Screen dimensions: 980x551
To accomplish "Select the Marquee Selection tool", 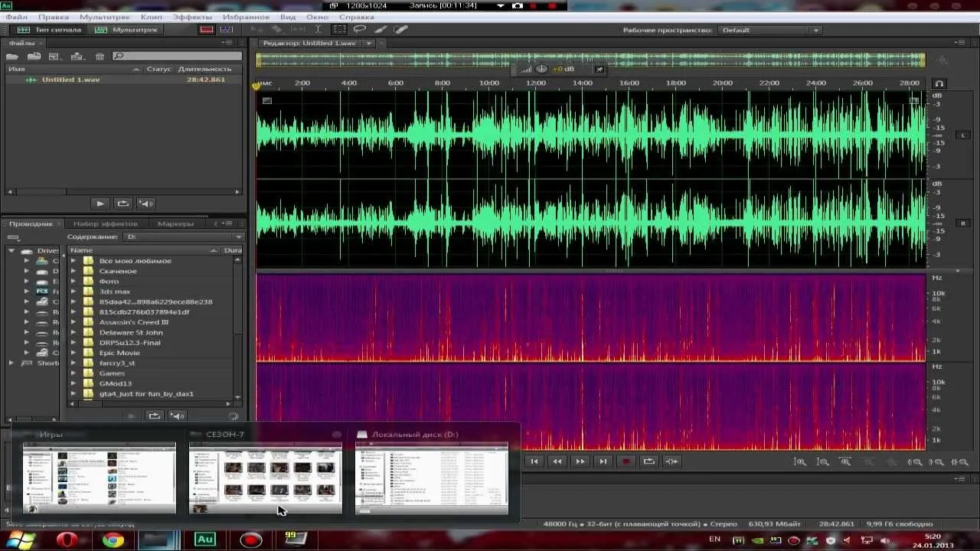I will (339, 30).
